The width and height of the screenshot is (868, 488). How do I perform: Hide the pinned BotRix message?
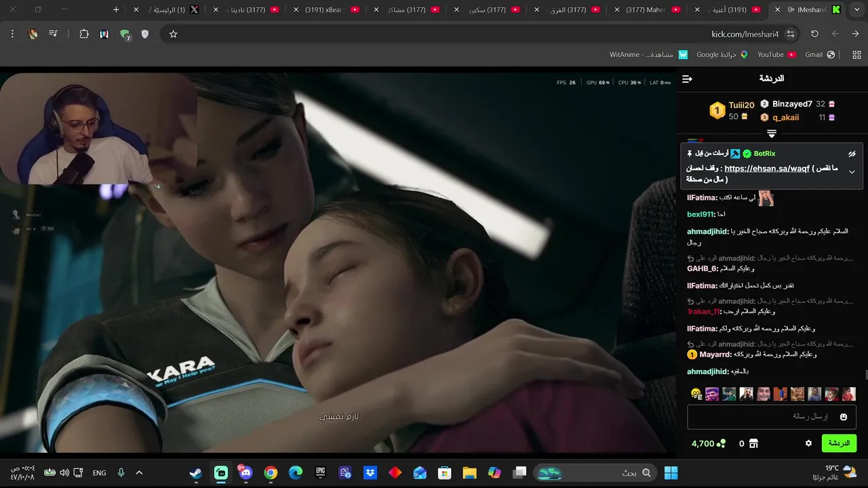[x=852, y=154]
